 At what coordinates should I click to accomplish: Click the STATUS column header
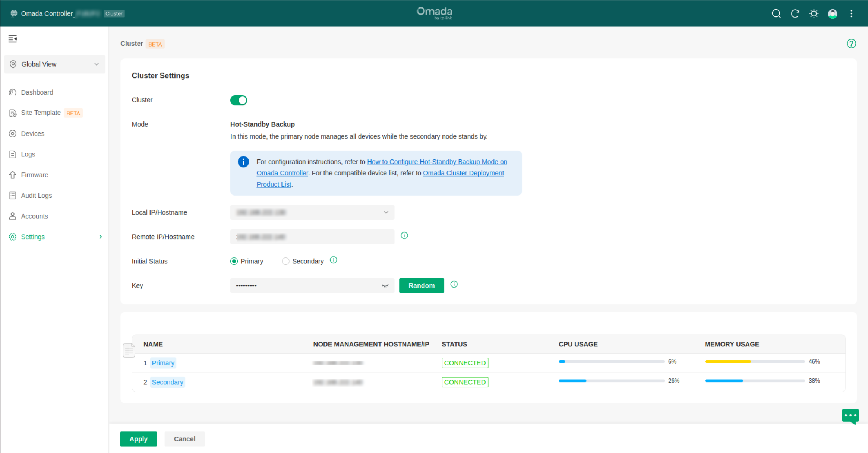pos(454,345)
